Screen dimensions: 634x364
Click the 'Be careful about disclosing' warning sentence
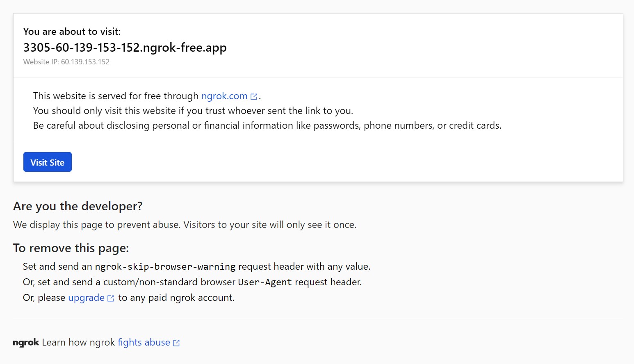[x=267, y=125]
